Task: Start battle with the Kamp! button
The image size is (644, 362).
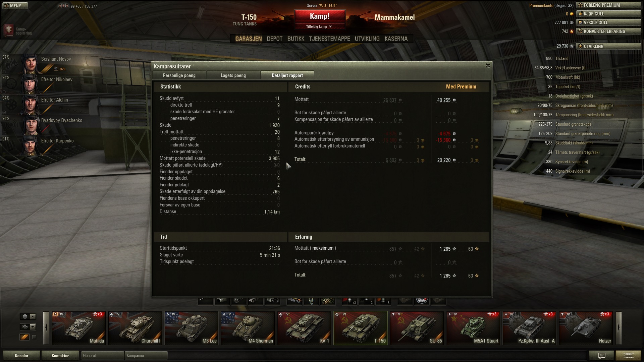Action: [320, 16]
